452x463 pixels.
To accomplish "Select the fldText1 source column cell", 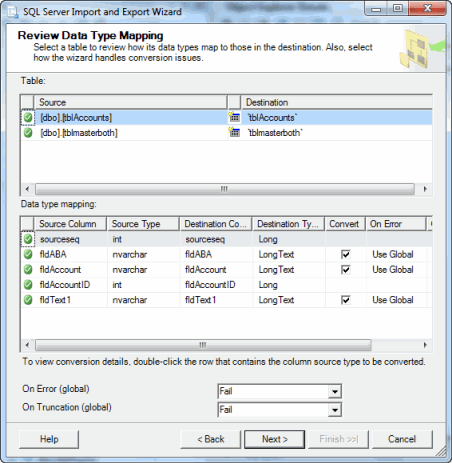I will click(71, 300).
